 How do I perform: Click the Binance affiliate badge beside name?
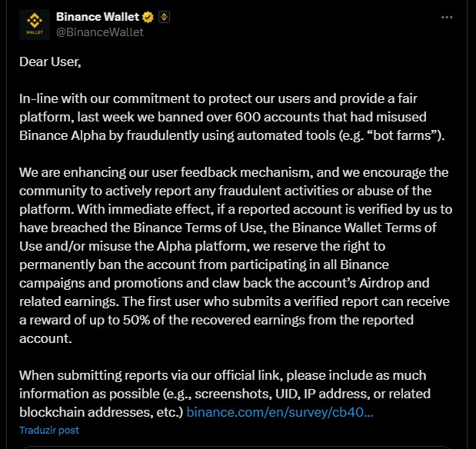(162, 17)
